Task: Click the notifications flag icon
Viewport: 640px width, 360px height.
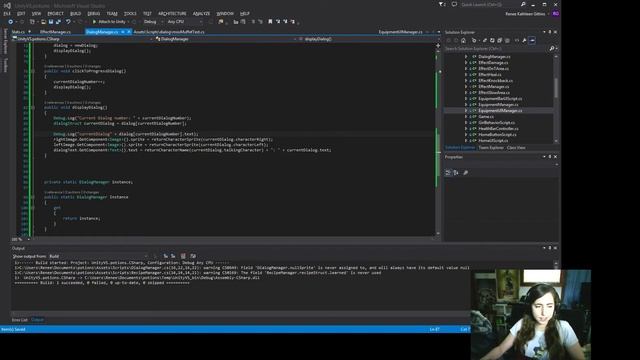Action: point(442,4)
